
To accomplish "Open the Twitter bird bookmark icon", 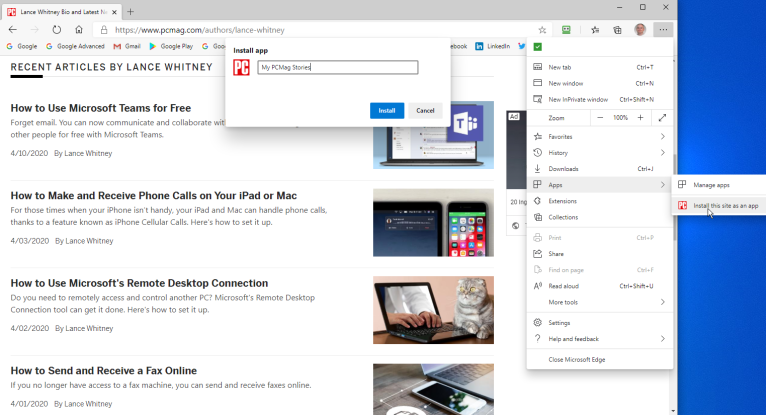I will (x=522, y=46).
